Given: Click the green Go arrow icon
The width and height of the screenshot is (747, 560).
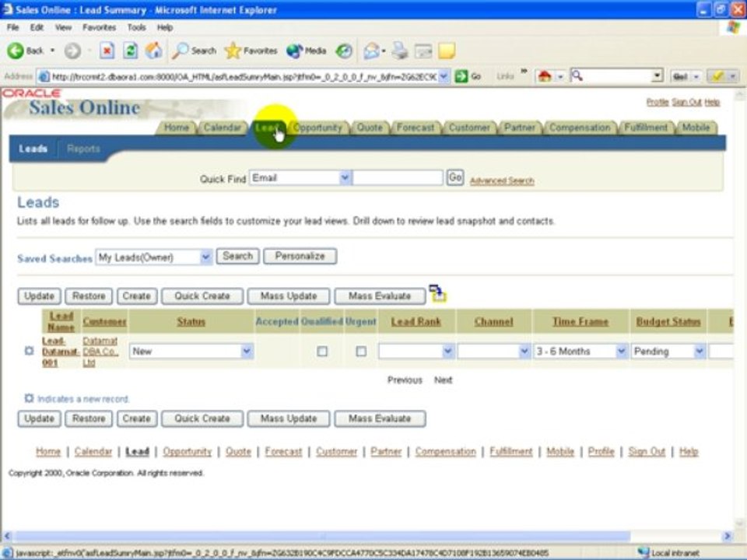Looking at the screenshot, I should [x=461, y=75].
